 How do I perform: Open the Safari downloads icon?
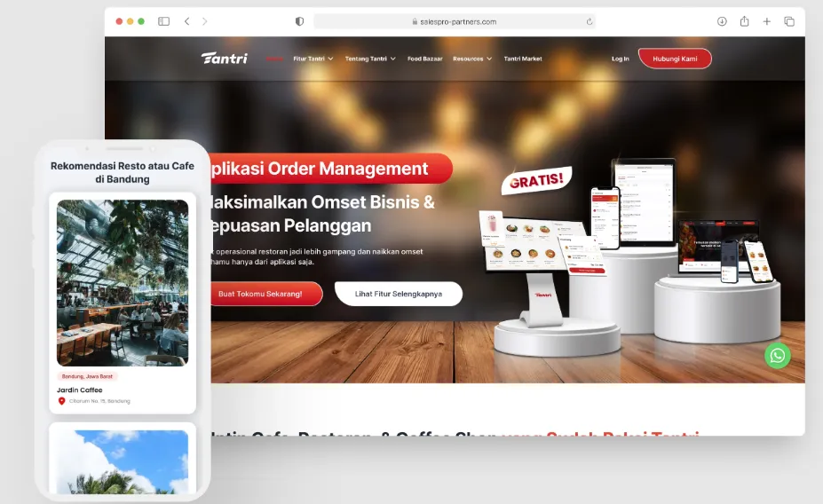pos(722,21)
